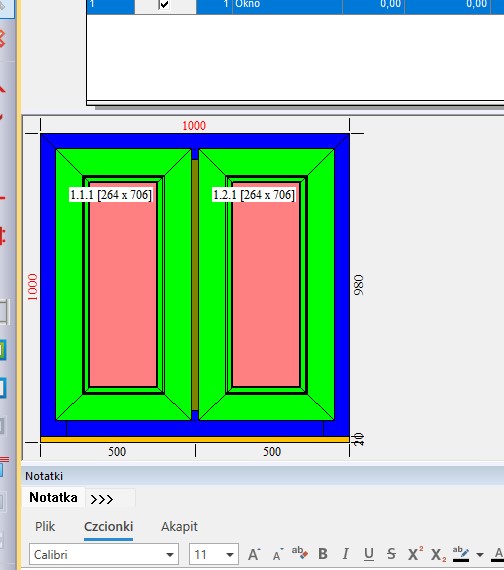Enable superscript formatting
Screen dimensions: 504x570
415,554
